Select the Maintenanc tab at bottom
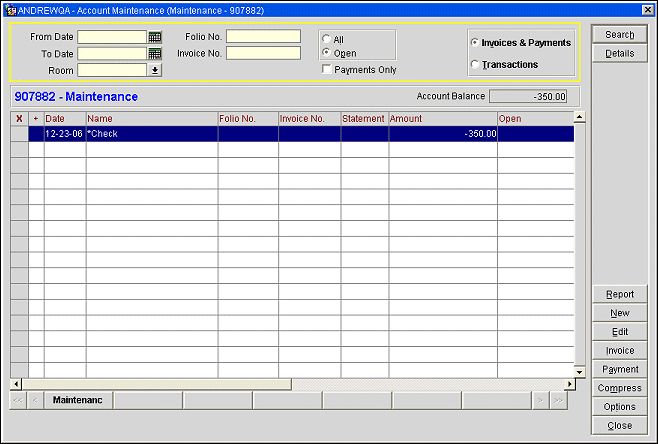This screenshot has height=444, width=658. (x=79, y=401)
